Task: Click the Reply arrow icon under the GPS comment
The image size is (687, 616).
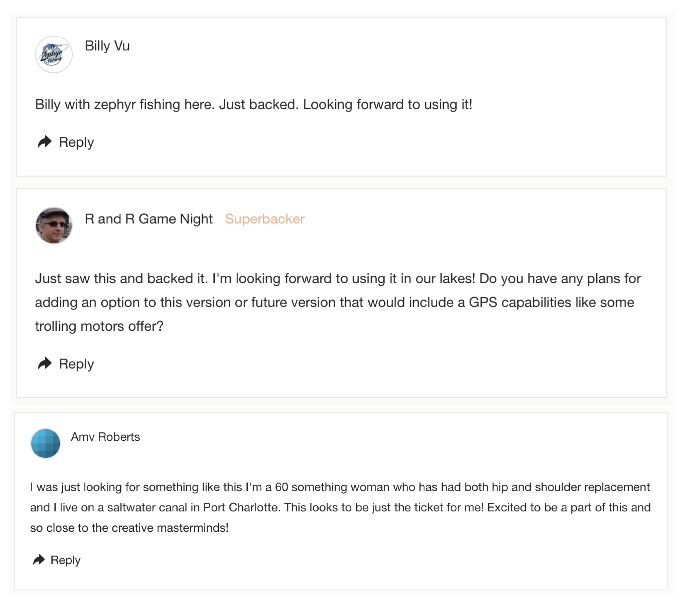Action: (x=45, y=363)
